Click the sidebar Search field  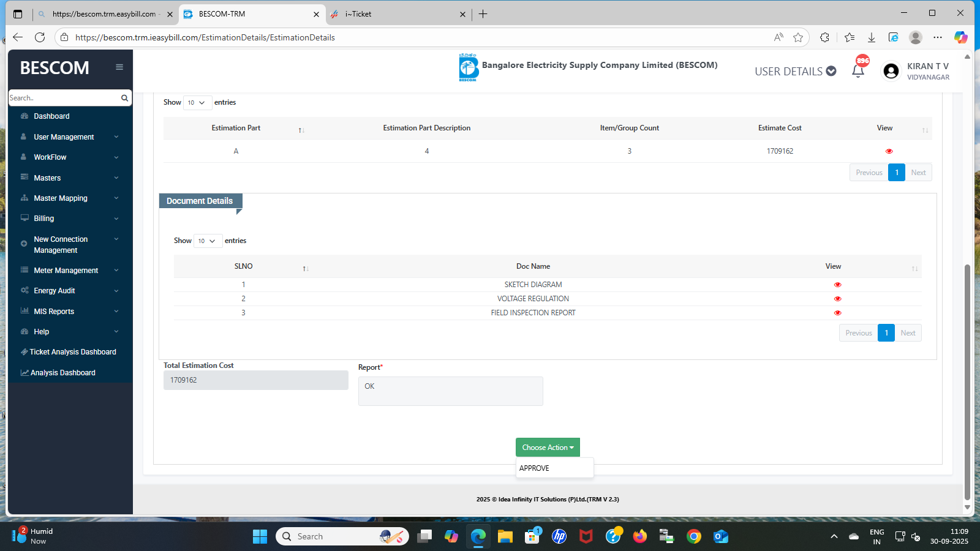coord(64,98)
